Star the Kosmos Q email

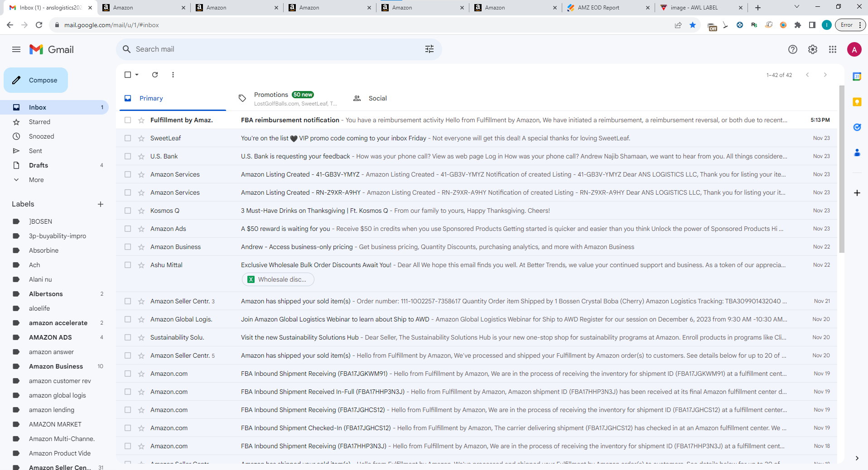tap(141, 211)
